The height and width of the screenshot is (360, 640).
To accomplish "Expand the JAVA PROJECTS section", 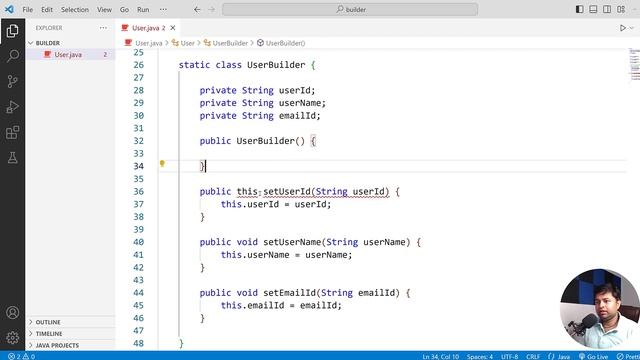I will click(x=71, y=345).
